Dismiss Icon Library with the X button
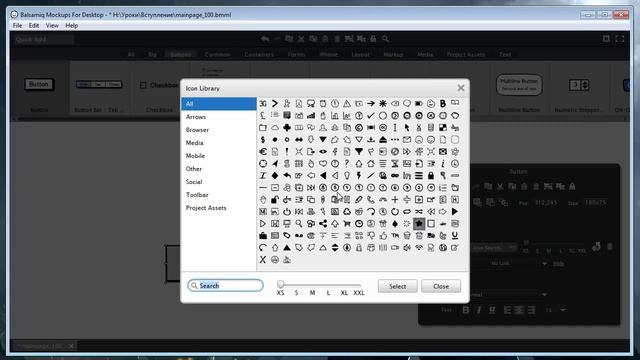This screenshot has height=360, width=640. [461, 88]
